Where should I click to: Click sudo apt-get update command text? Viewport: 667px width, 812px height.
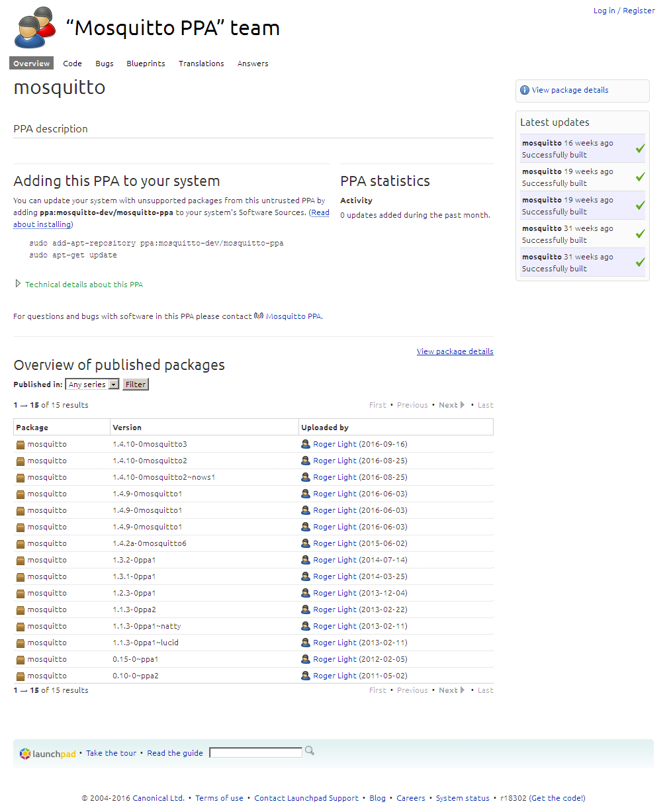(73, 255)
